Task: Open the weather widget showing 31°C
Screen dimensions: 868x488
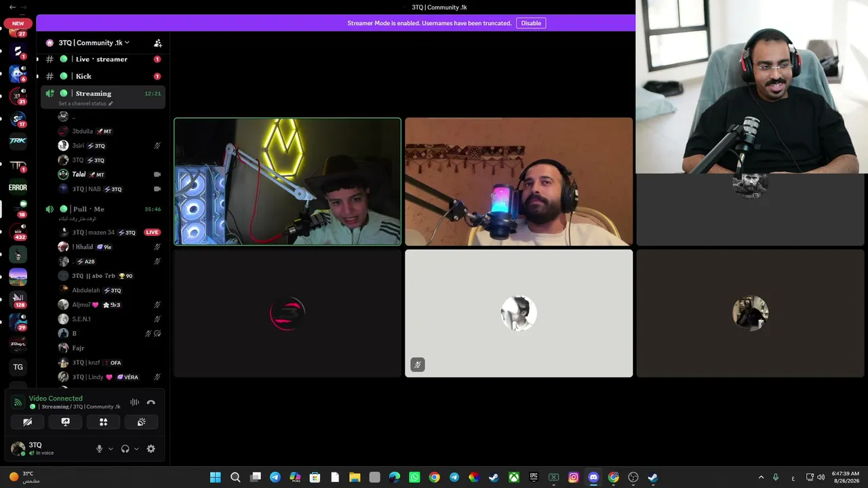Action: coord(24,477)
